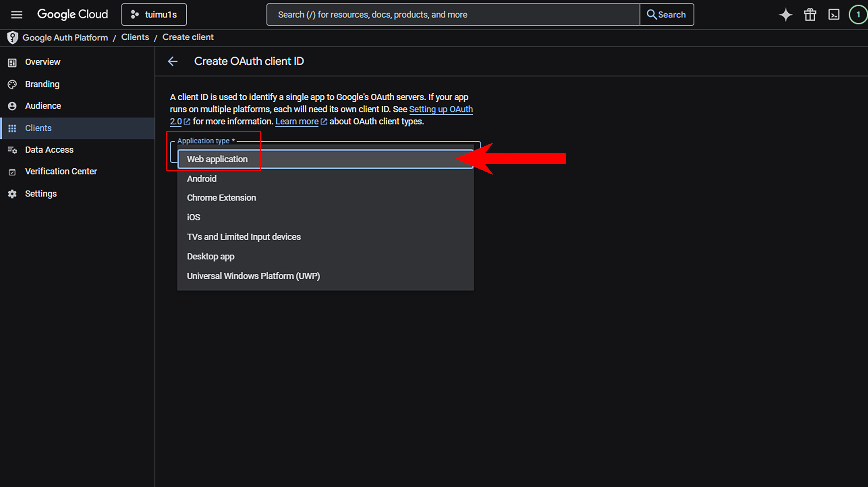
Task: Click the Settings gear in sidebar
Action: pos(13,194)
